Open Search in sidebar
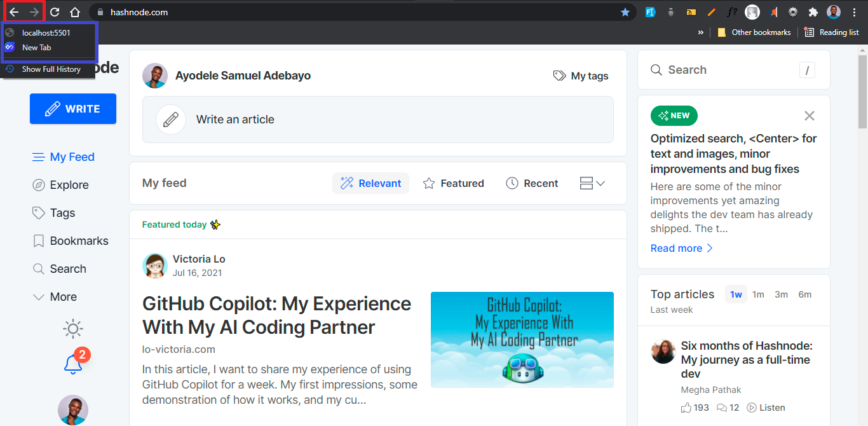The width and height of the screenshot is (868, 426). pyautogui.click(x=59, y=269)
